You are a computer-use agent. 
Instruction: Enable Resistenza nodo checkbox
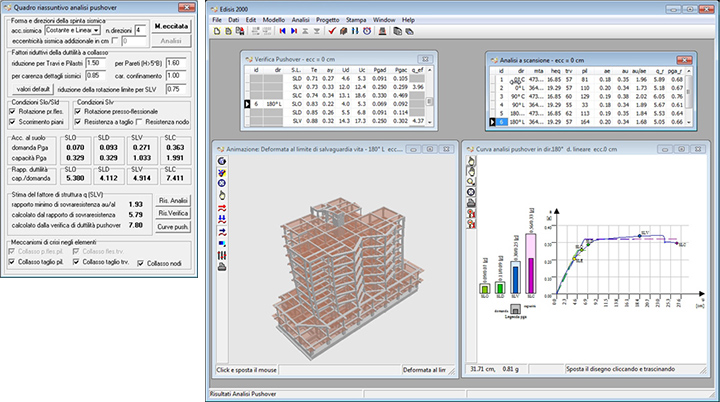coord(139,122)
